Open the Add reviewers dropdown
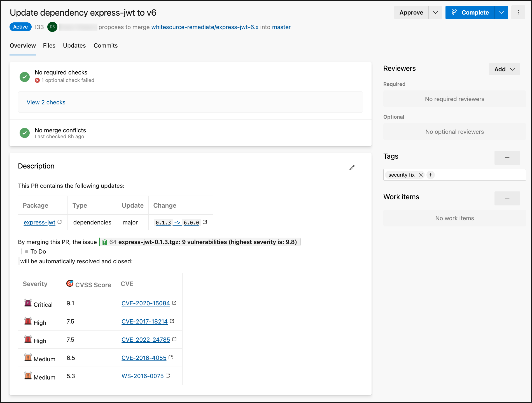Viewport: 532px width, 403px height. pyautogui.click(x=504, y=69)
